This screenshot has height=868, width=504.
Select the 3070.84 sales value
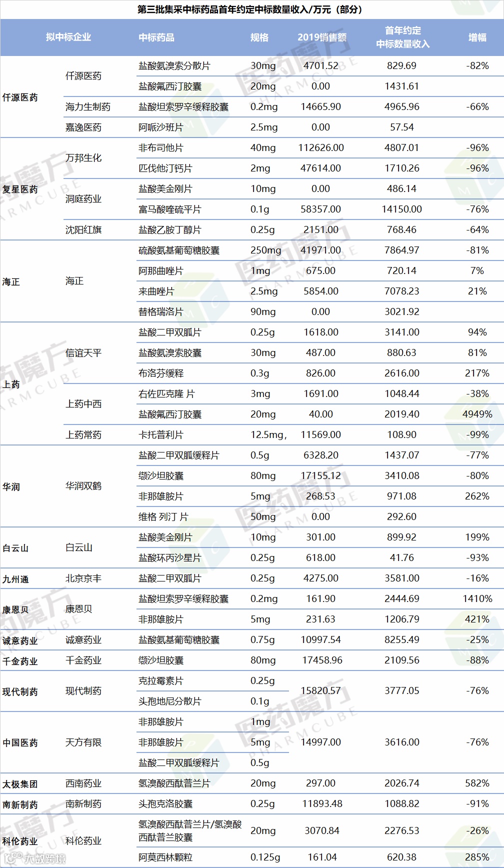tap(322, 830)
